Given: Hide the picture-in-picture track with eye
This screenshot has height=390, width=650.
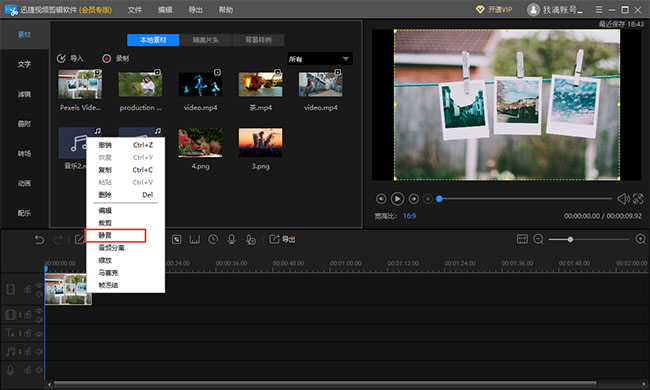Looking at the screenshot, I should [x=39, y=311].
